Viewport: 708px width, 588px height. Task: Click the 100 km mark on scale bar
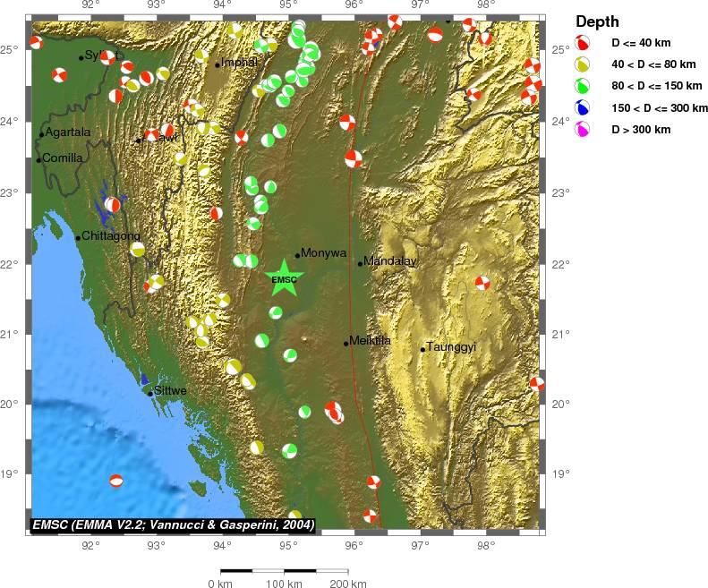(x=285, y=584)
